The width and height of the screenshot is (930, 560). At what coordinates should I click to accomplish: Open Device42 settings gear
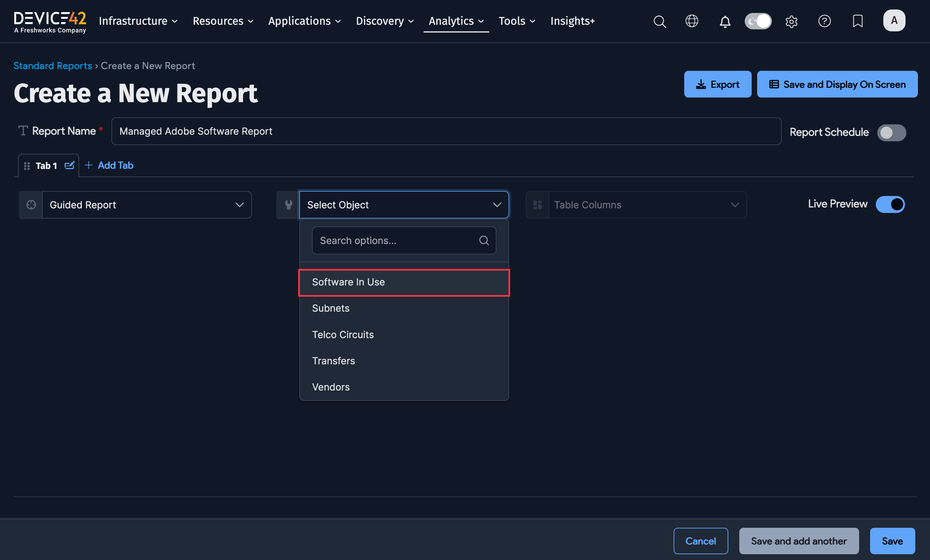pyautogui.click(x=791, y=22)
